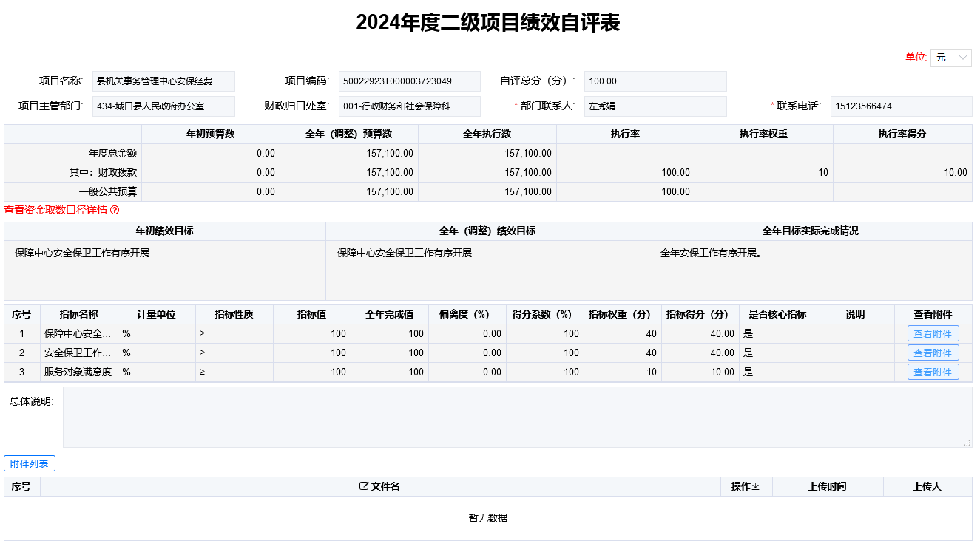Image resolution: width=980 pixels, height=555 pixels.
Task: Click the download icon in 操作 column header
Action: 755,487
